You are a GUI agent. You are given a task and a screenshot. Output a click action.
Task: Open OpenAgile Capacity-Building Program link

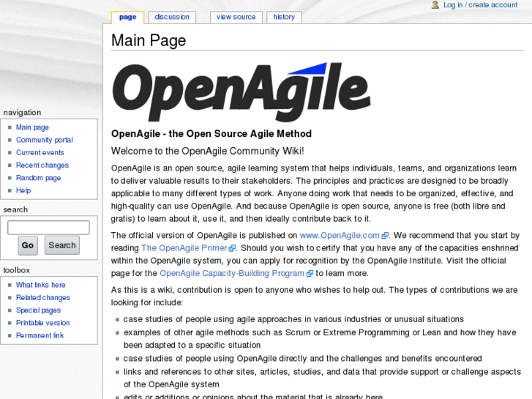[232, 273]
